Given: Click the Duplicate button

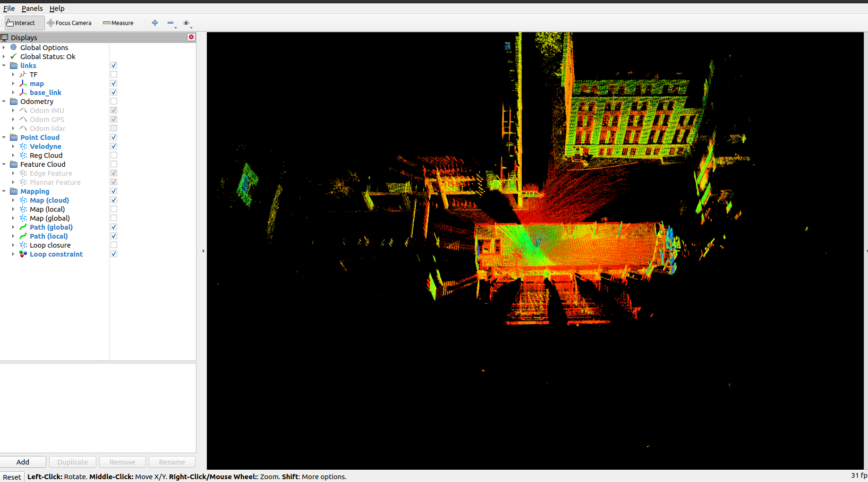Looking at the screenshot, I should tap(73, 462).
